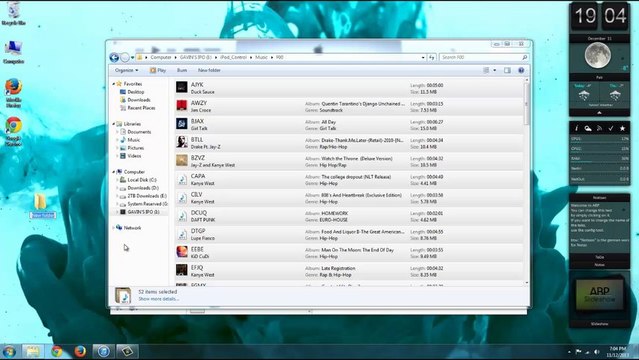Click Play in the Explorer toolbar
Image resolution: width=639 pixels, height=360 pixels.
click(158, 71)
